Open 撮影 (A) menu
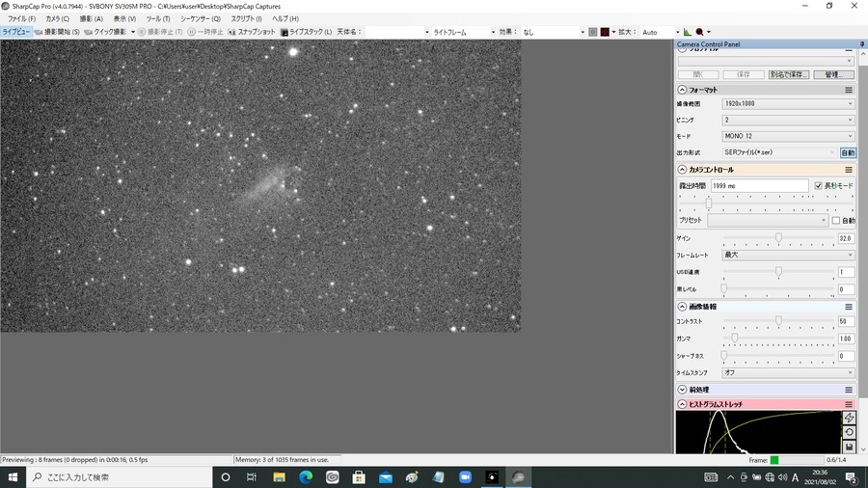Image resolution: width=868 pixels, height=488 pixels. tap(92, 19)
